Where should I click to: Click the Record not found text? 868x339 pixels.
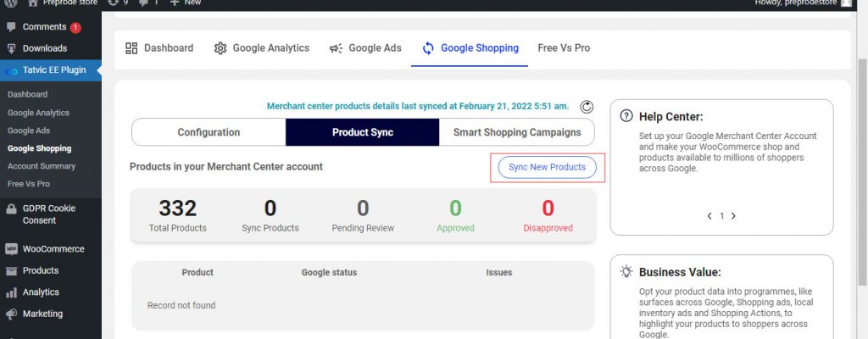pos(181,305)
